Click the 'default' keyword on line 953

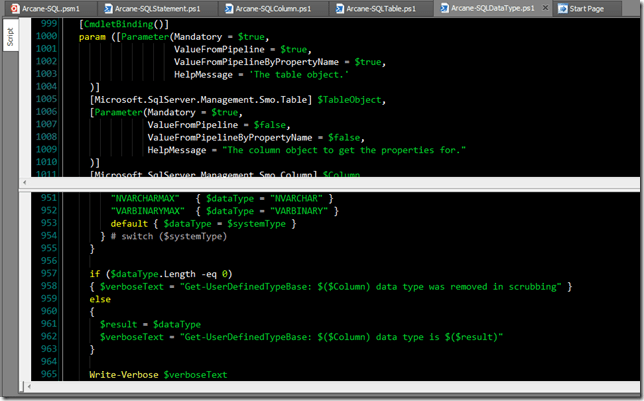coord(129,224)
